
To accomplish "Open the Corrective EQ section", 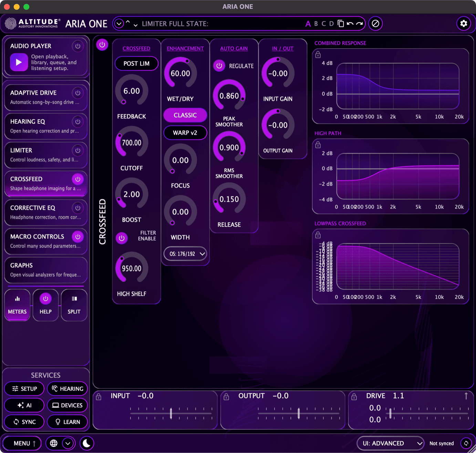I will tap(46, 213).
